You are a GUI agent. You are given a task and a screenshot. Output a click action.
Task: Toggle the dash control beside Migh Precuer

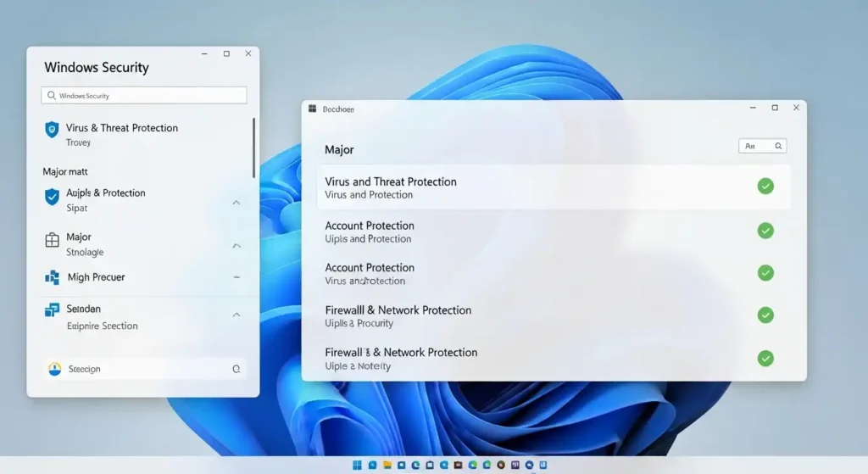pos(236,277)
